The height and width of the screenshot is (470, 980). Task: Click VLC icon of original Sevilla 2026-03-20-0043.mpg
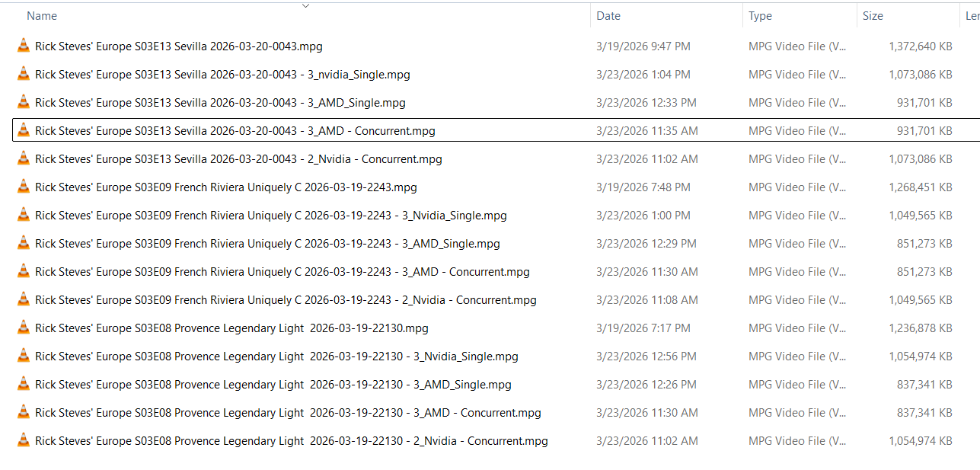[24, 46]
